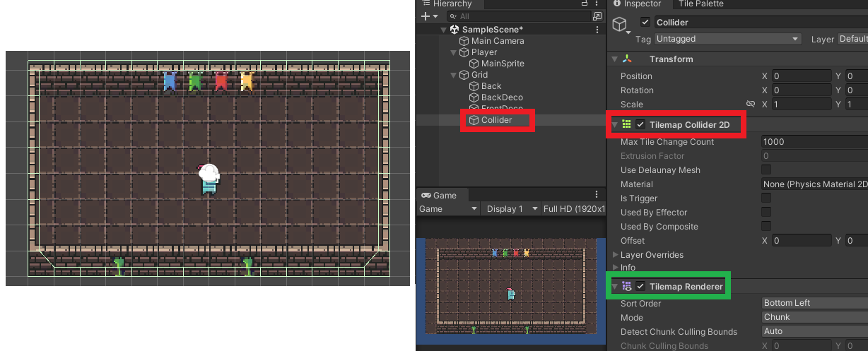Open the Game view mode dropdown

click(448, 209)
